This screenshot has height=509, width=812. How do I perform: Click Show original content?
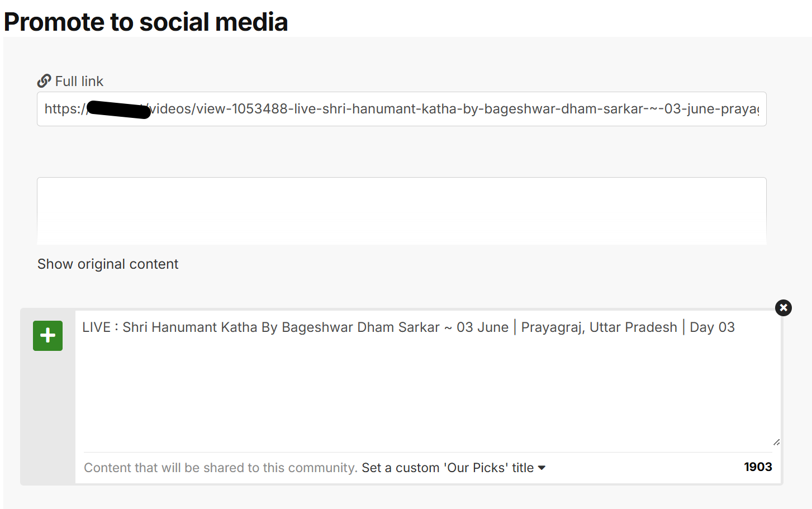[108, 264]
